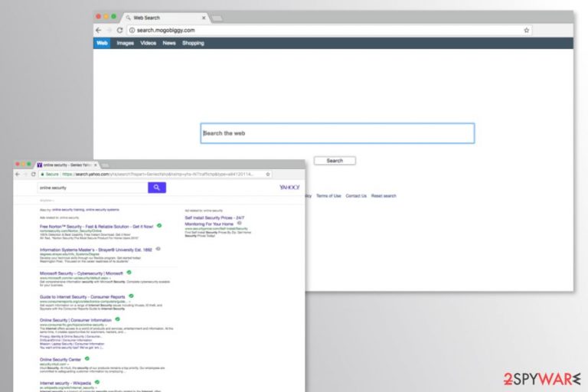Click the purple magnifier search button
Screen dimensions: 588x392
157,188
